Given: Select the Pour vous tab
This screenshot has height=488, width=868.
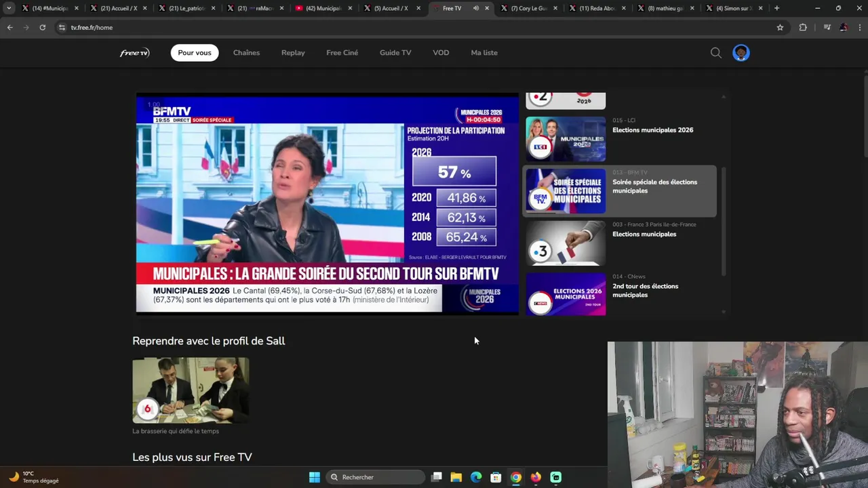Looking at the screenshot, I should 195,53.
